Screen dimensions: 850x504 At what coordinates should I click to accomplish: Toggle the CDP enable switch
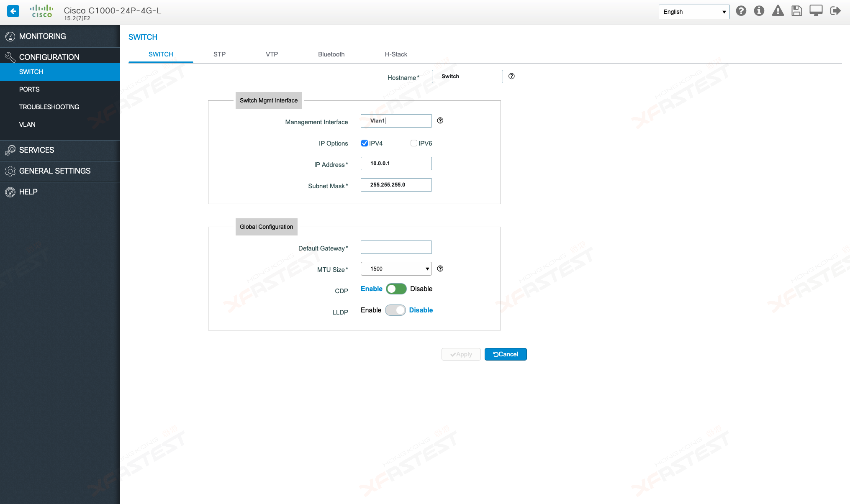(x=396, y=289)
